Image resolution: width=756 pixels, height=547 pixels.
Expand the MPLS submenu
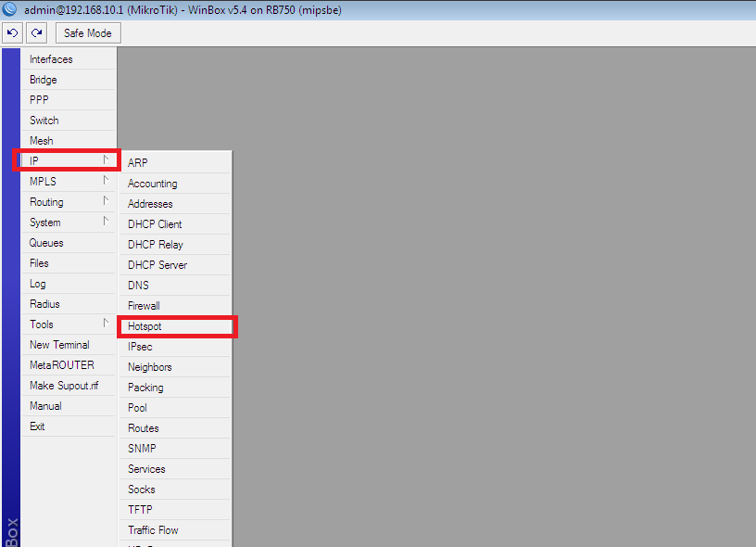point(69,182)
